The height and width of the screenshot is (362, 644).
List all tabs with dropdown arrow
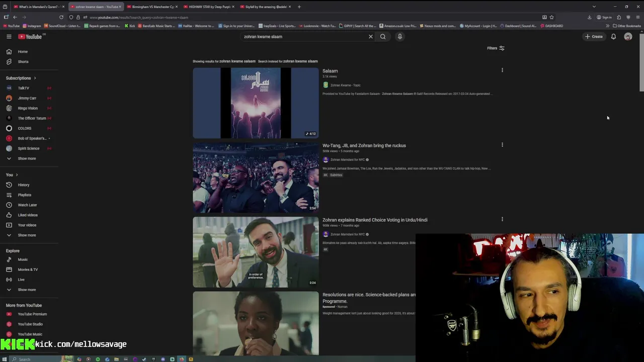[x=594, y=7]
